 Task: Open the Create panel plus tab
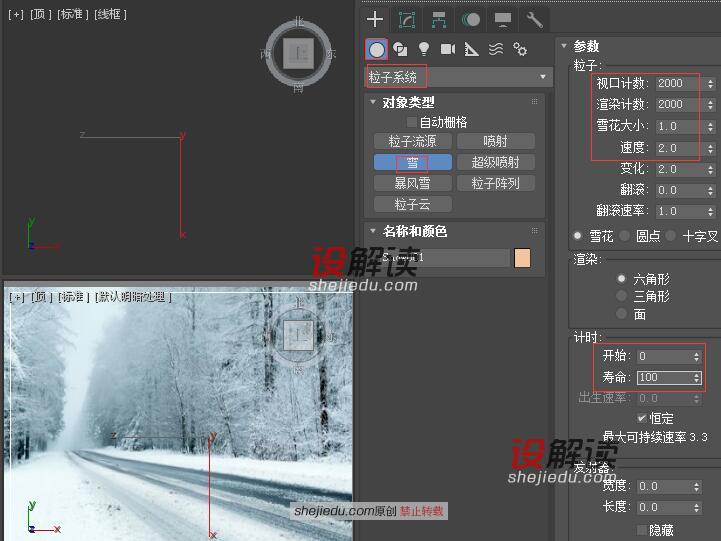(x=375, y=19)
